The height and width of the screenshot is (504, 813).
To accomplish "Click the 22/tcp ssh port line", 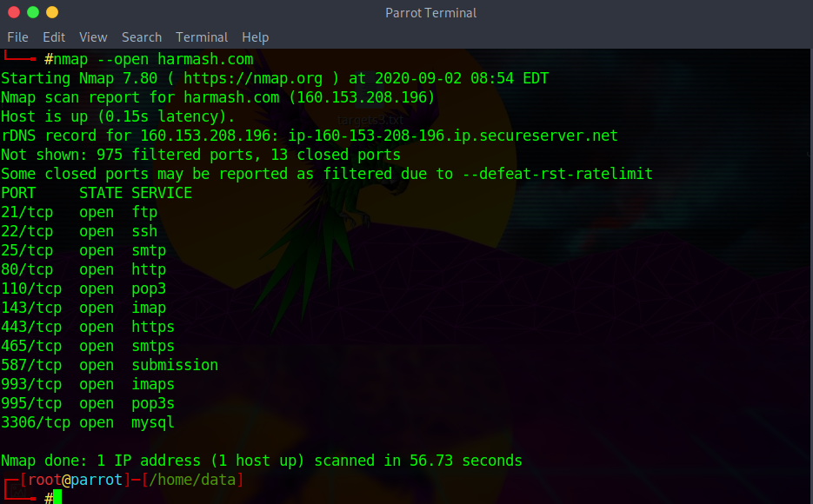I will [79, 231].
